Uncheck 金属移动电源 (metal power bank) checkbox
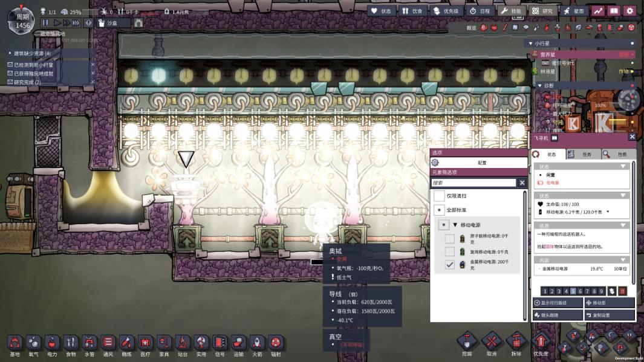644x362 pixels. point(449,265)
